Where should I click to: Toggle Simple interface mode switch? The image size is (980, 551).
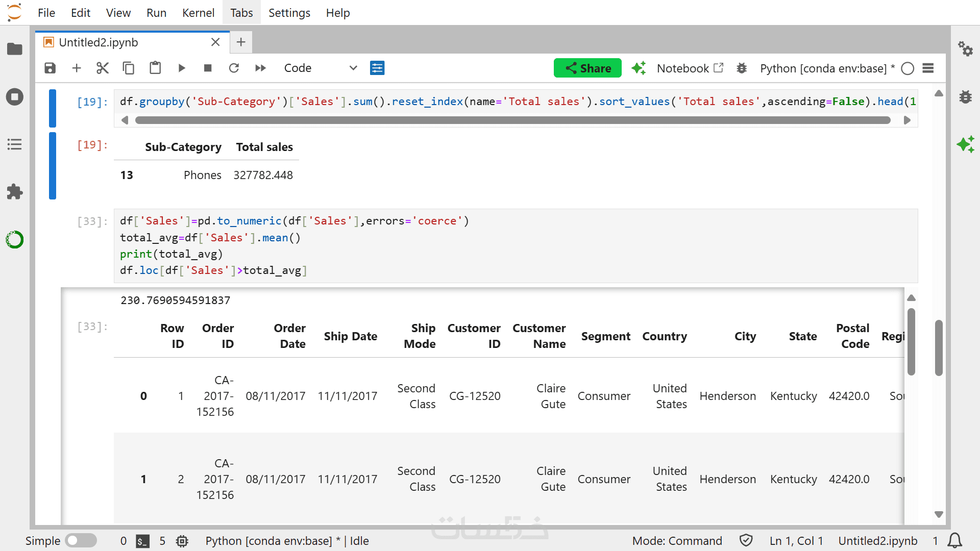[81, 540]
